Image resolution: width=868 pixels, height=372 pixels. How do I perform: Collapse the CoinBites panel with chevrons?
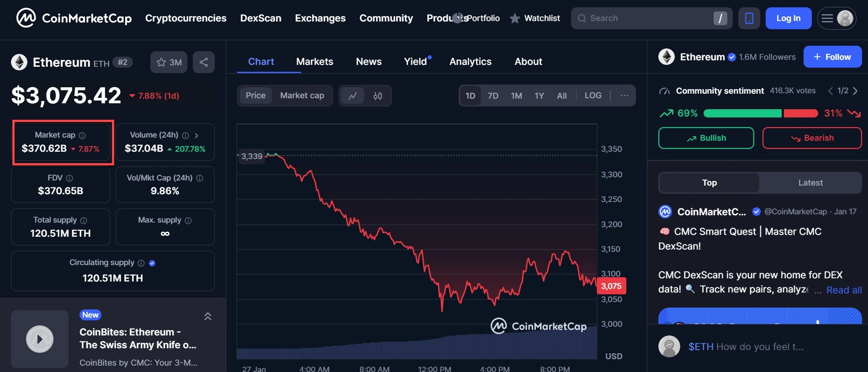[x=207, y=316]
